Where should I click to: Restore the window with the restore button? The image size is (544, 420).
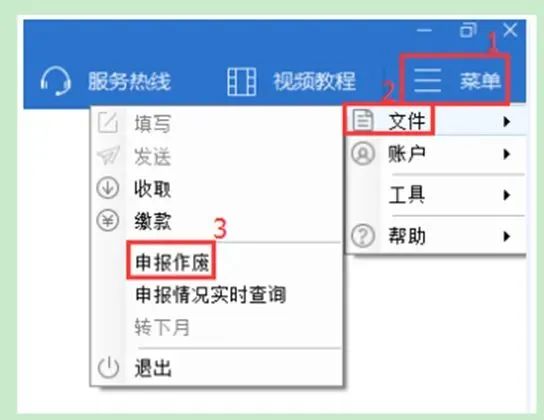point(468,30)
